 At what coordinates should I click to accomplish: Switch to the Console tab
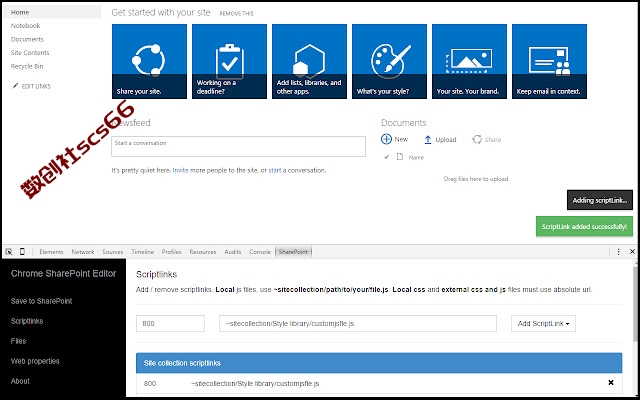260,252
